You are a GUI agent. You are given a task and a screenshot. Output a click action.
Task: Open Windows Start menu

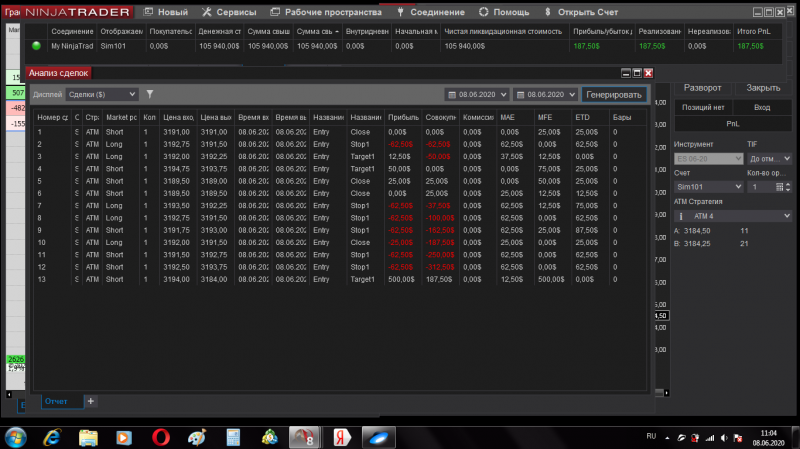pos(16,438)
